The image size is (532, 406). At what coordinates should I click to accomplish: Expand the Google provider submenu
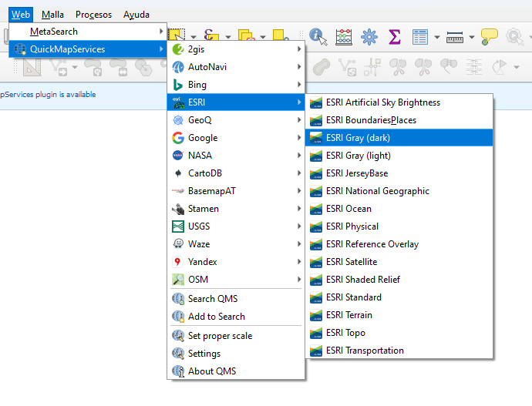[x=236, y=138]
